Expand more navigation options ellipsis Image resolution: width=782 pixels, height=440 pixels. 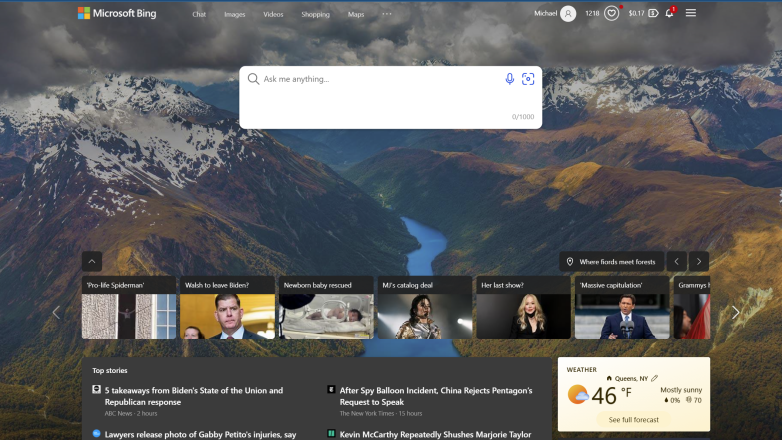pos(387,14)
